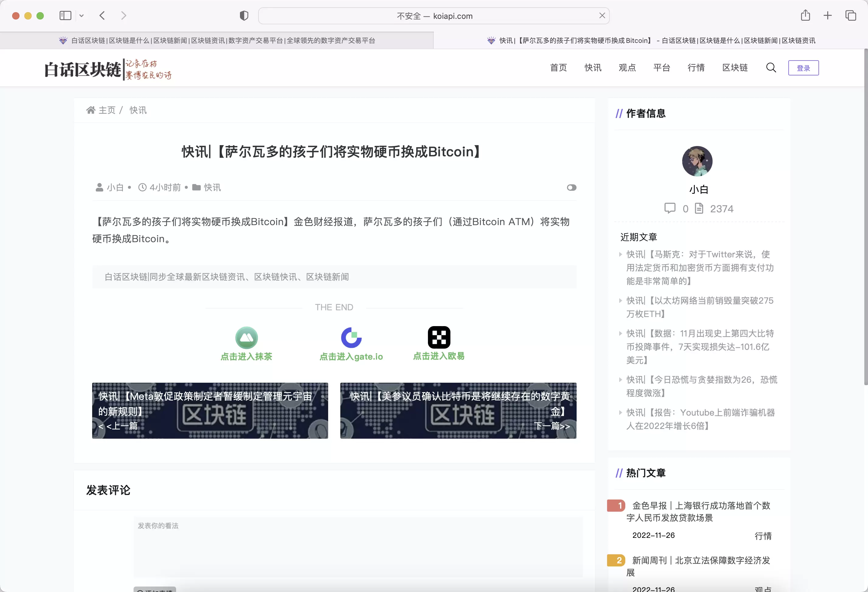868x592 pixels.
Task: Open hot article 金色早报 上海银行
Action: 698,512
